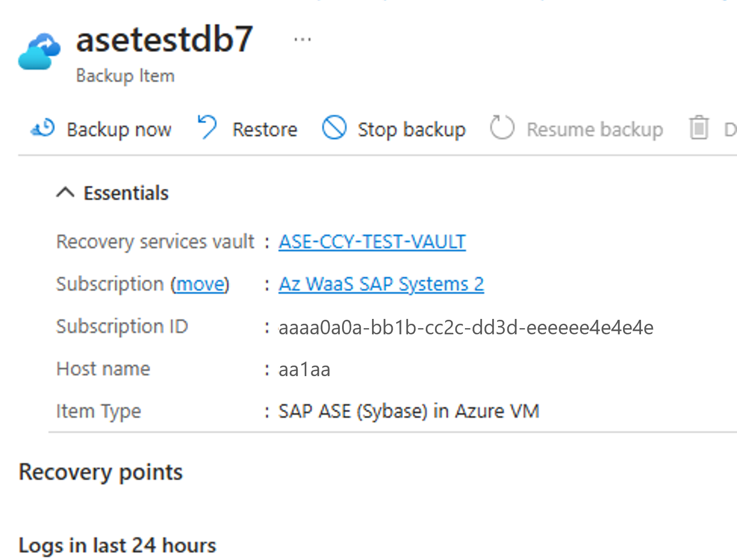Click the host name value aa1aa
This screenshot has height=560, width=737.
click(304, 370)
